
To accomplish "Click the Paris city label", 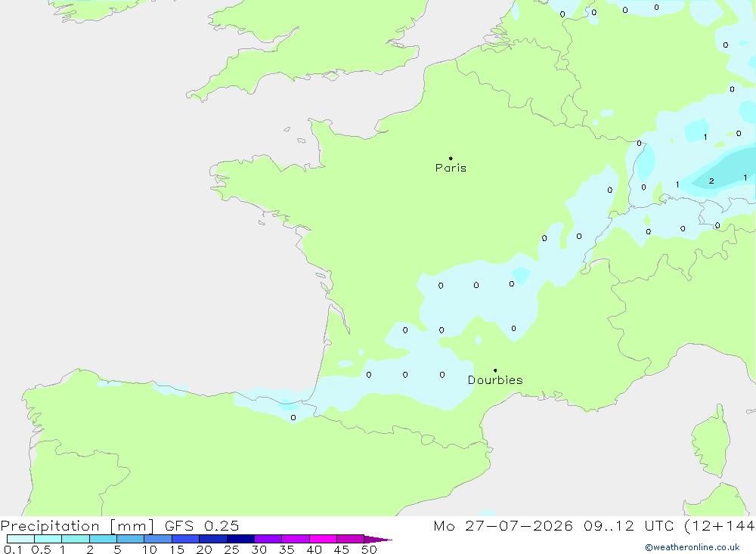I will pyautogui.click(x=451, y=168).
